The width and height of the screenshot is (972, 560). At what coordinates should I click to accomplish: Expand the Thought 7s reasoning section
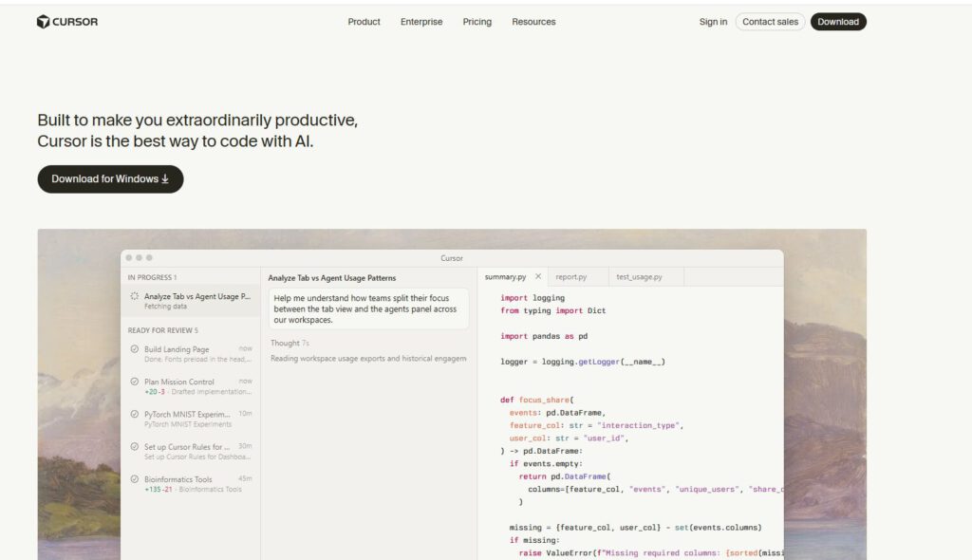click(x=290, y=343)
